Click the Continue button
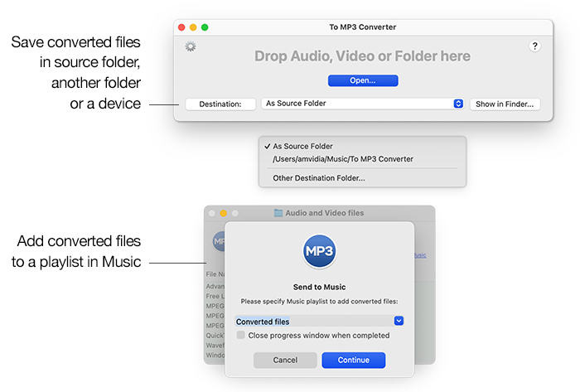The width and height of the screenshot is (580, 392). tap(353, 360)
